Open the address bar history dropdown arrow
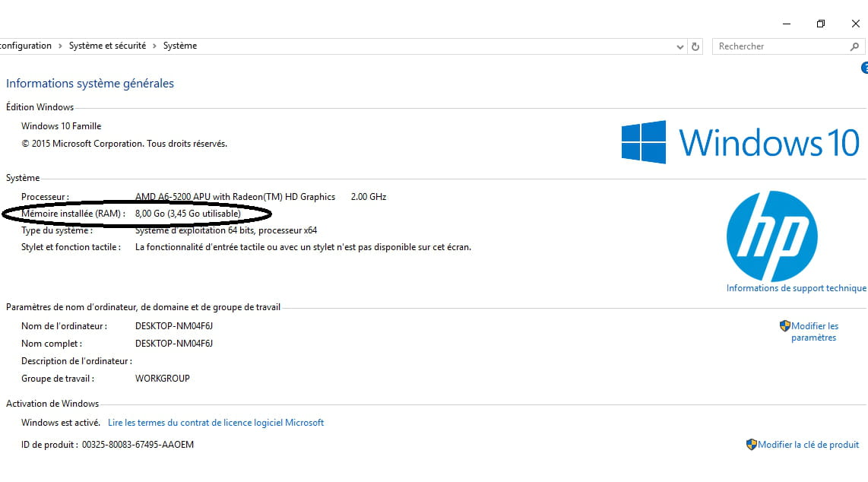The height and width of the screenshot is (482, 868). point(680,47)
